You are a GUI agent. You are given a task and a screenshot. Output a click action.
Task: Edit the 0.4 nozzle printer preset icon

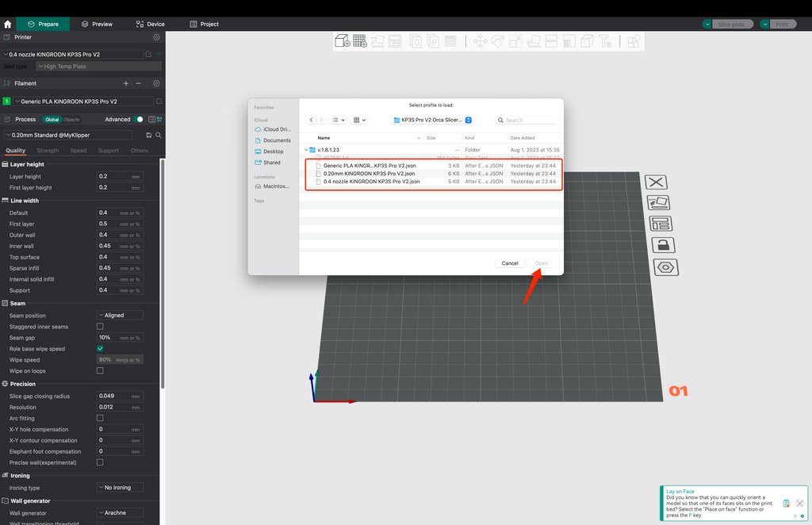coord(148,54)
